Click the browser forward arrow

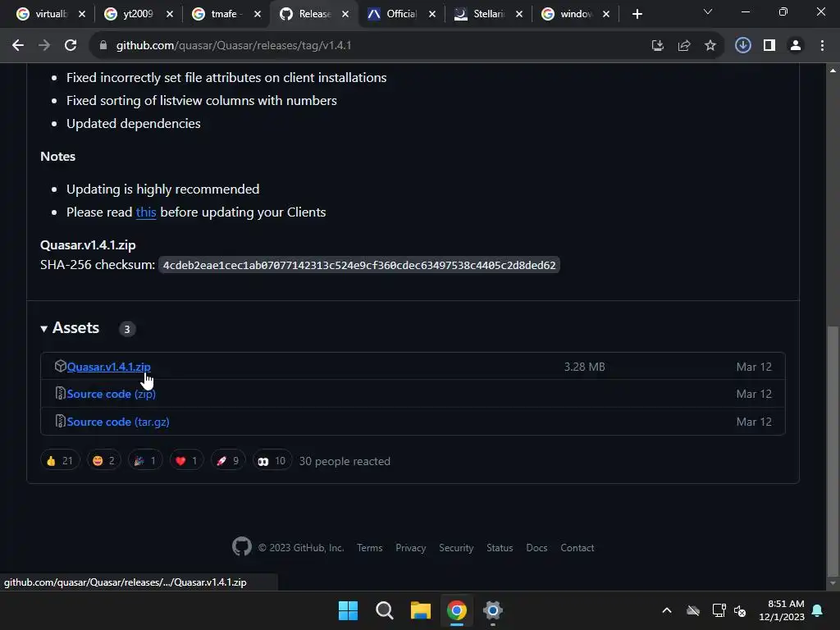(44, 46)
